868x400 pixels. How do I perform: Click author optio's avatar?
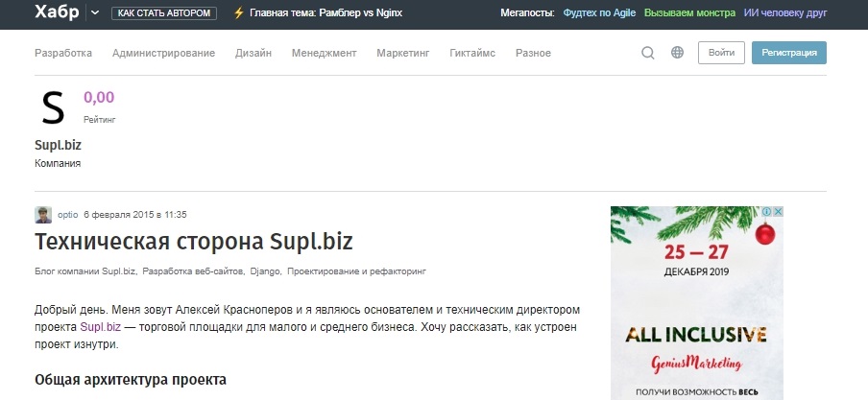43,215
